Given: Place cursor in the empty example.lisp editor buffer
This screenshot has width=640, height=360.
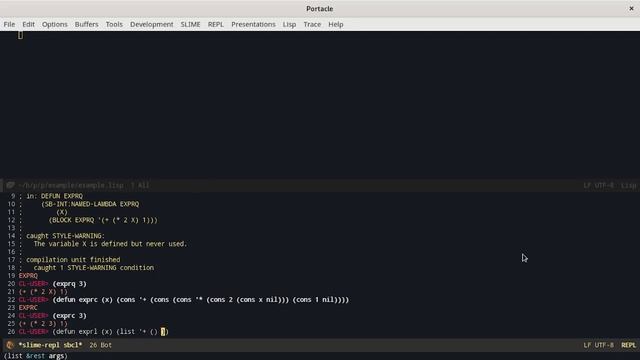Looking at the screenshot, I should (320, 105).
